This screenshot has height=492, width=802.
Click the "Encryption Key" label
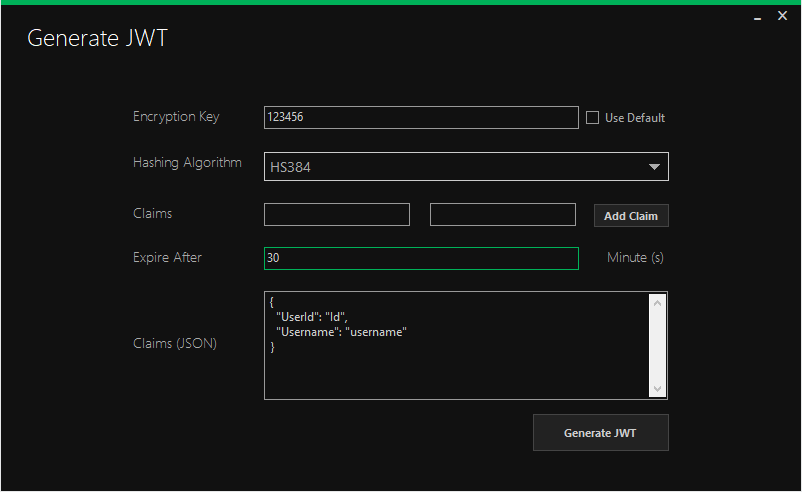click(x=176, y=117)
